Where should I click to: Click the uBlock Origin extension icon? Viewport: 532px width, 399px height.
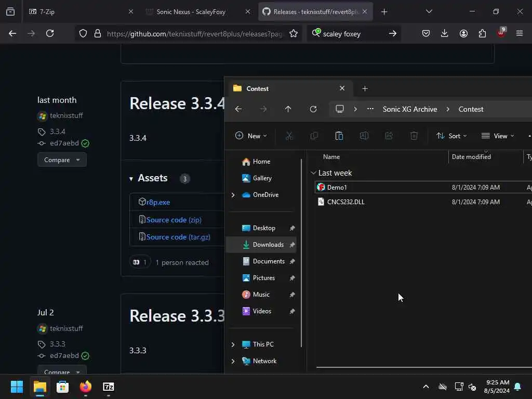tap(501, 33)
